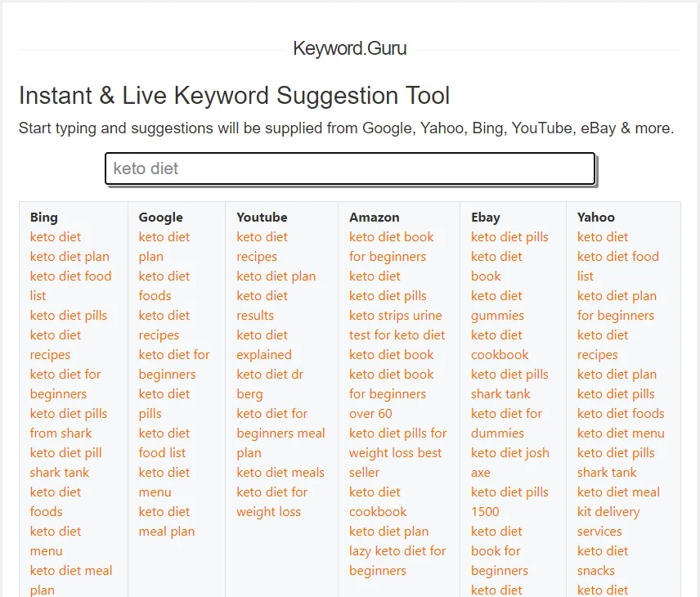
Task: Open Yahoo's 'keto diet meal kit delivery services'
Action: tap(618, 512)
